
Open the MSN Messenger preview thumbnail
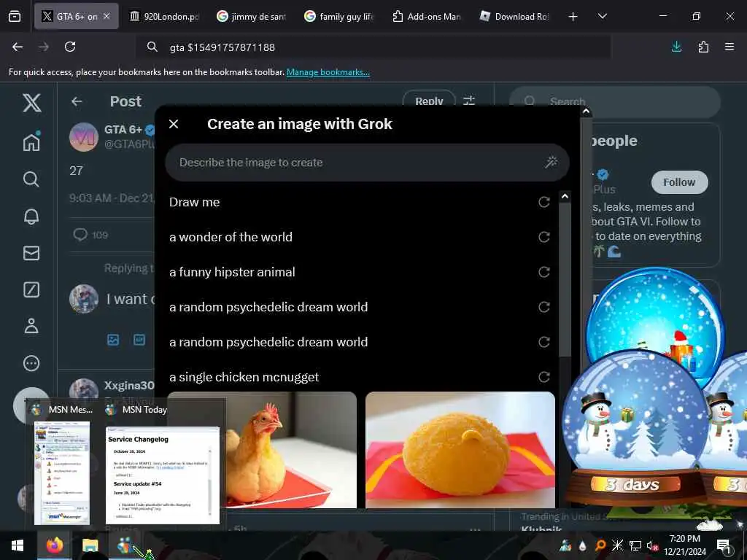pyautogui.click(x=62, y=472)
